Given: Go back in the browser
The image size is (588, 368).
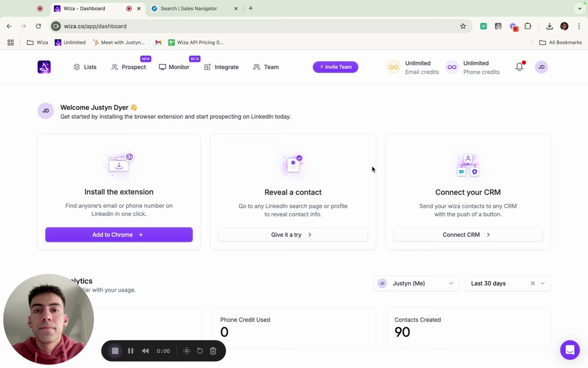Looking at the screenshot, I should [x=9, y=26].
